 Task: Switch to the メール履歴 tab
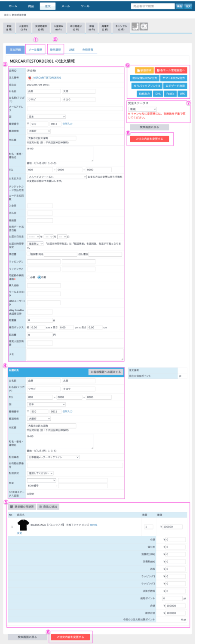(x=35, y=50)
